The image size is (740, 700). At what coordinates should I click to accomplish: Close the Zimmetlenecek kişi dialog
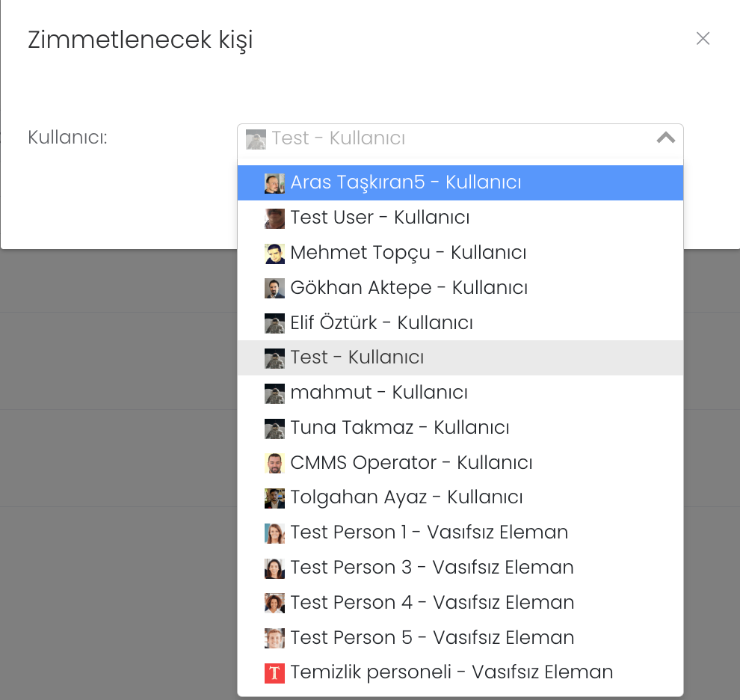(x=703, y=39)
